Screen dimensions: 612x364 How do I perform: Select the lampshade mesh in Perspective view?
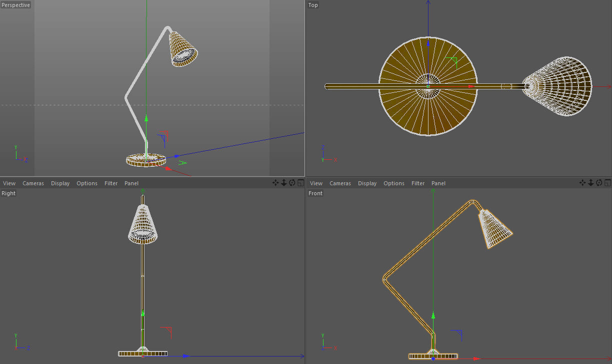pos(182,49)
